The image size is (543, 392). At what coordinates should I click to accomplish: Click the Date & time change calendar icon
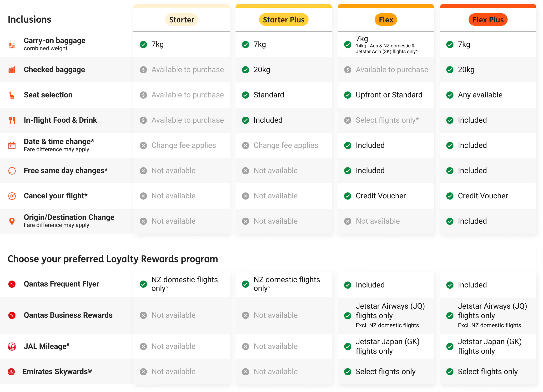[x=12, y=146]
